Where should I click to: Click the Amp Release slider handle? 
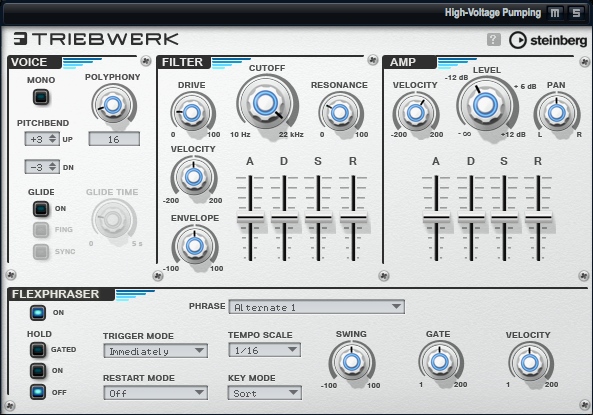538,218
